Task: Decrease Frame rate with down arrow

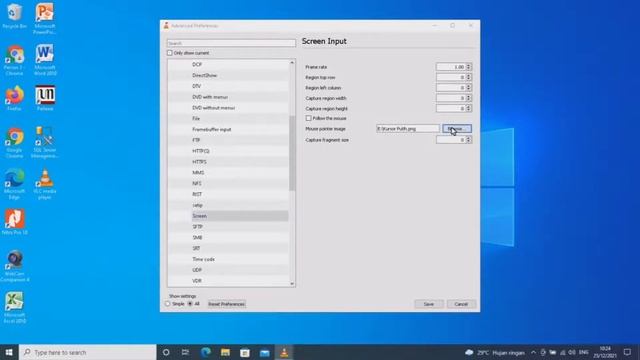Action: click(469, 69)
